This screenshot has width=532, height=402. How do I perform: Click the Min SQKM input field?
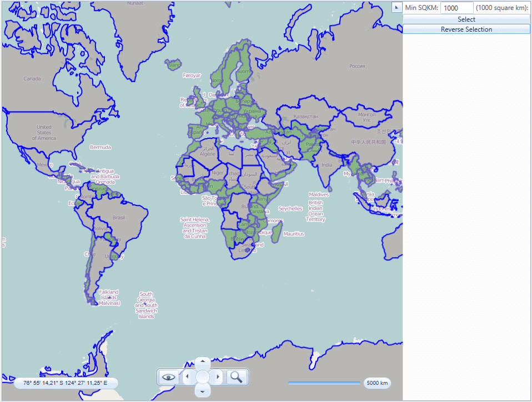point(456,8)
